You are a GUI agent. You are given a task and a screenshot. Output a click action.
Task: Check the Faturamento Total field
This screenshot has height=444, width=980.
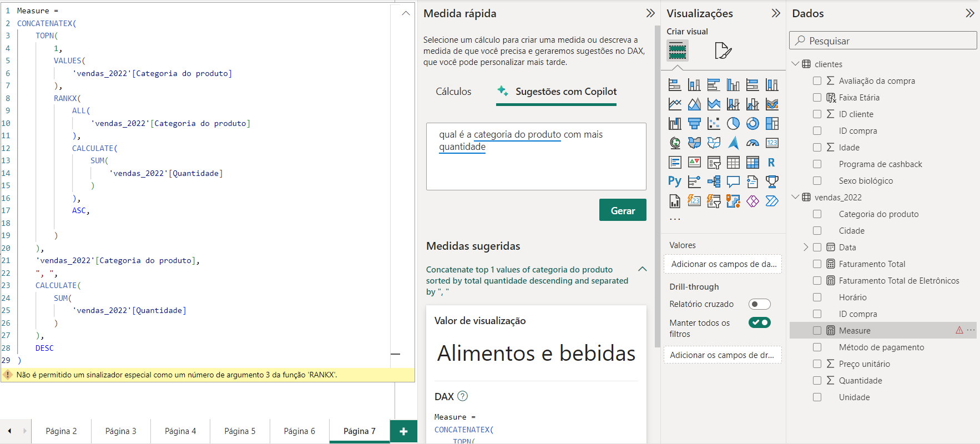(x=817, y=264)
